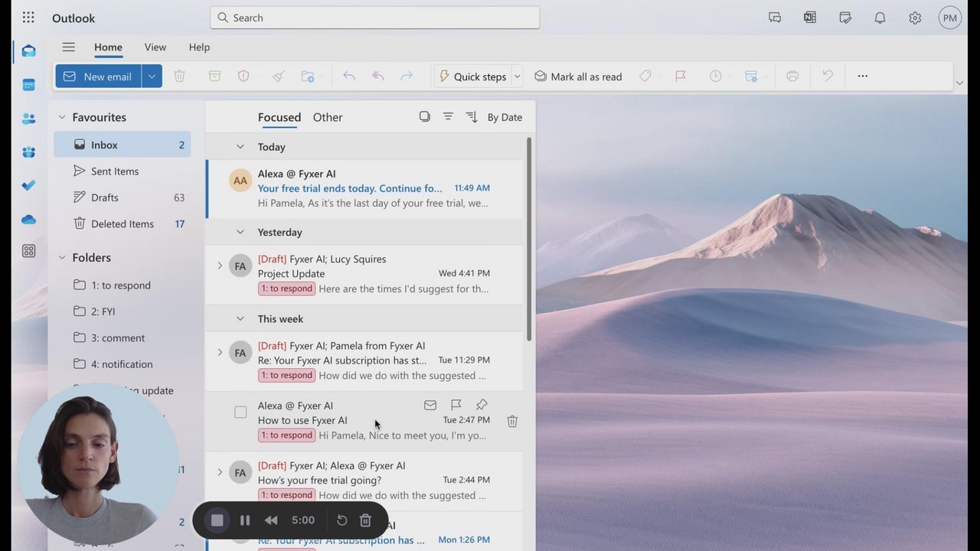This screenshot has height=551, width=980.
Task: Open OneDrive in the left app rail
Action: point(28,220)
